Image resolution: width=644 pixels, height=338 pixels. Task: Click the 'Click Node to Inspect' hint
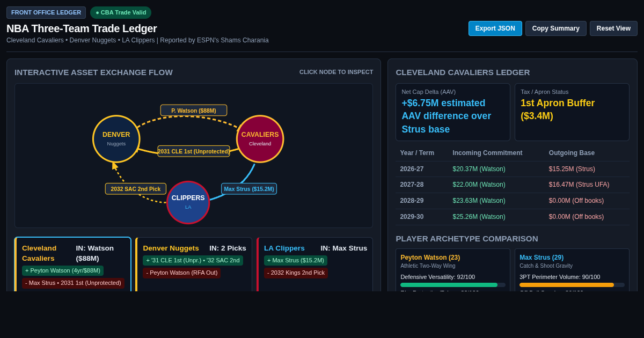tap(336, 72)
